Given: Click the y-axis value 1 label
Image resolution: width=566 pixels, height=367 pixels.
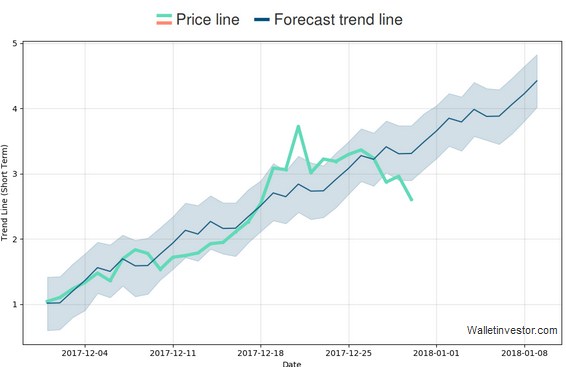Looking at the screenshot, I should coord(15,304).
